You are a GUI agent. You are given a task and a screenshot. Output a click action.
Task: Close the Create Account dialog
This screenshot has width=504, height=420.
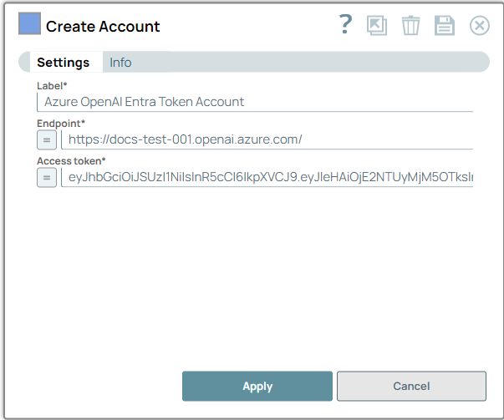[479, 25]
